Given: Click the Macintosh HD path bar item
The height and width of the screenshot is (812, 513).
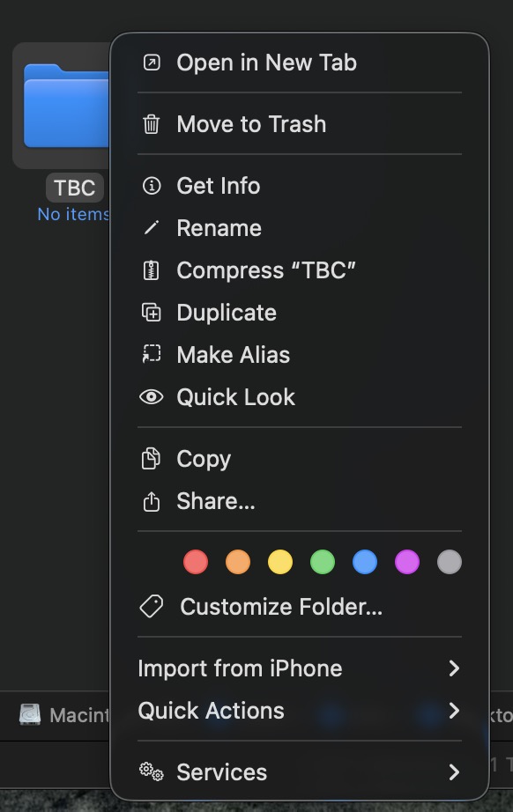Looking at the screenshot, I should click(64, 715).
